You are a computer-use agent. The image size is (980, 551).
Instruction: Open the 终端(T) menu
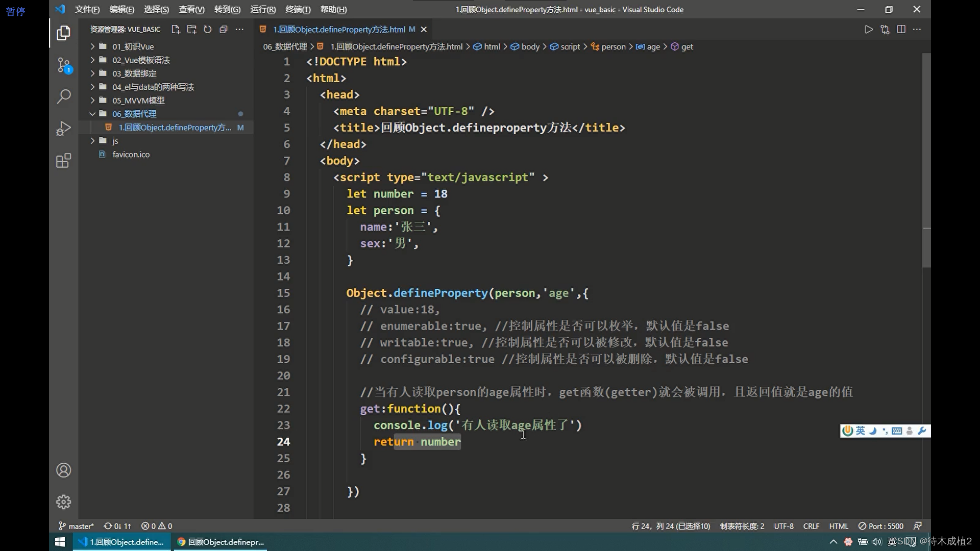pos(298,9)
